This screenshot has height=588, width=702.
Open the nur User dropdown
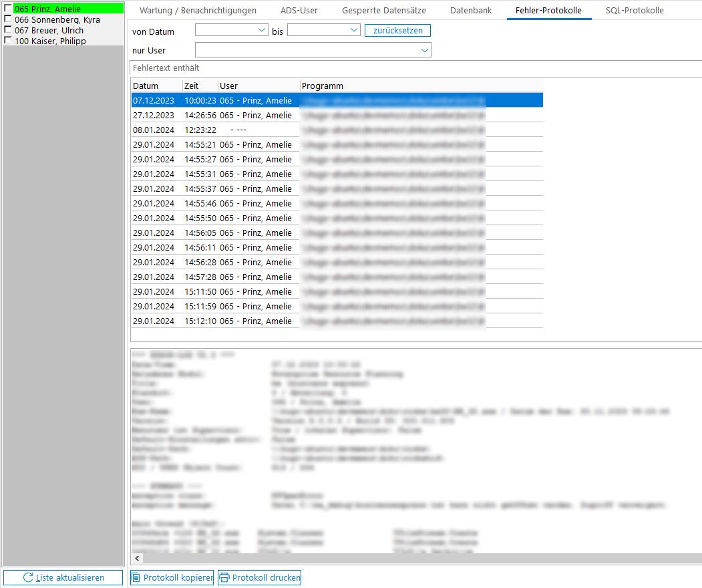tap(425, 50)
